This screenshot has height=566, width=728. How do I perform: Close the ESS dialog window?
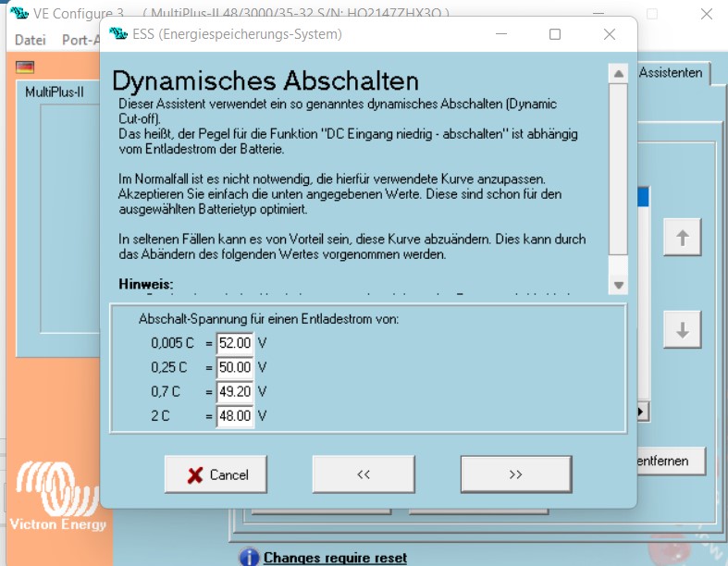point(610,34)
